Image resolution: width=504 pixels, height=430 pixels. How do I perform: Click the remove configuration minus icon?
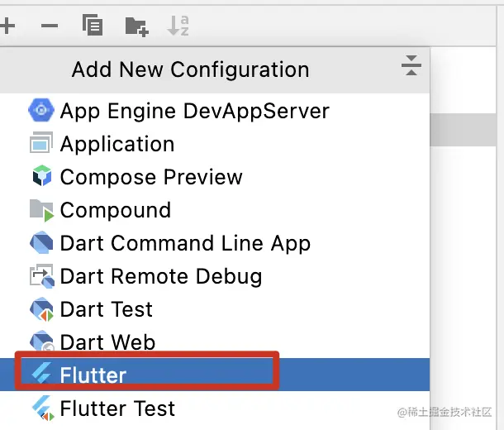pyautogui.click(x=50, y=26)
